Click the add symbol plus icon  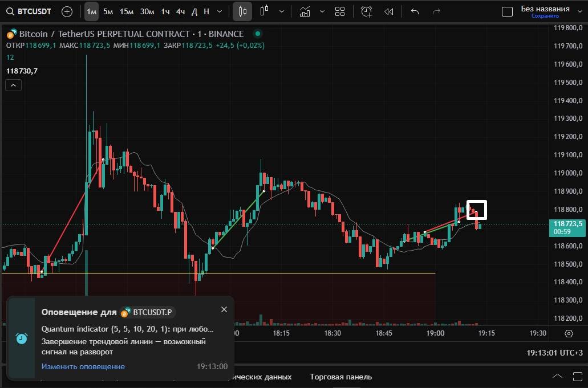[67, 11]
